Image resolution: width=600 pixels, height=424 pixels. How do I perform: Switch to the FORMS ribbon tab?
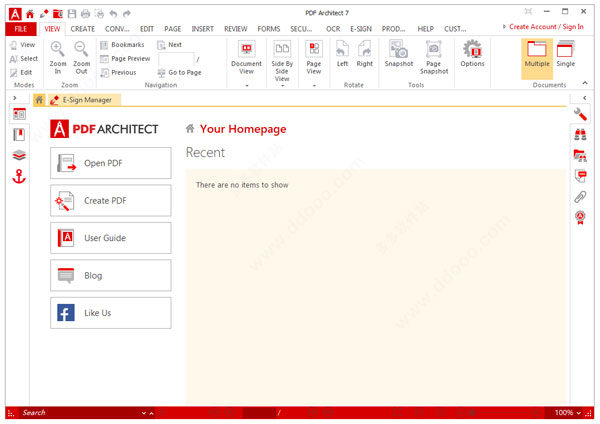269,29
